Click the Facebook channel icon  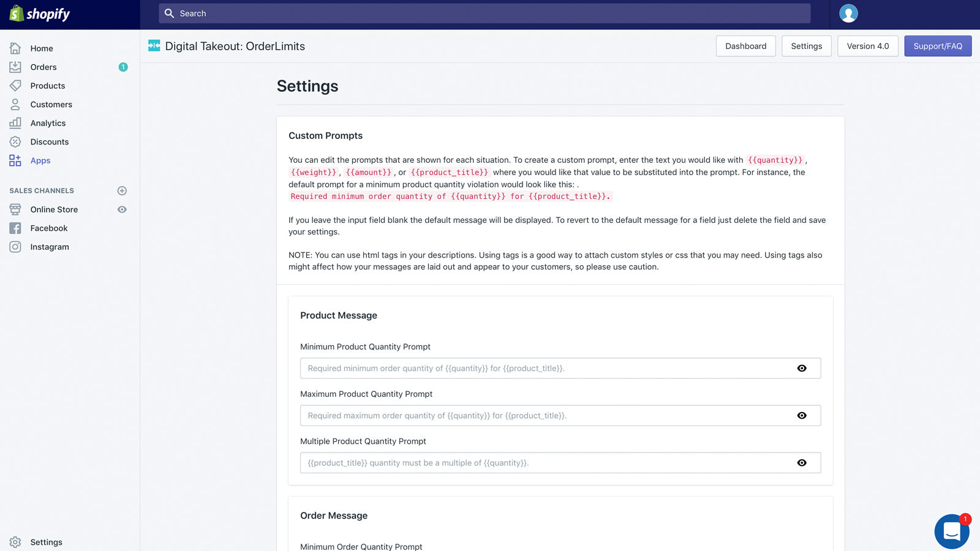pyautogui.click(x=15, y=228)
